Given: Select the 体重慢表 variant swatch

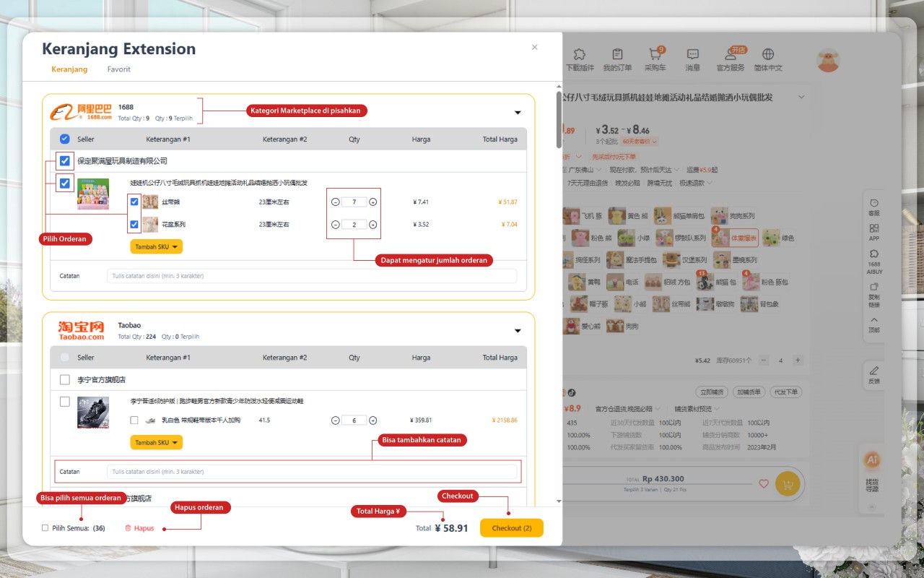Looking at the screenshot, I should click(735, 238).
